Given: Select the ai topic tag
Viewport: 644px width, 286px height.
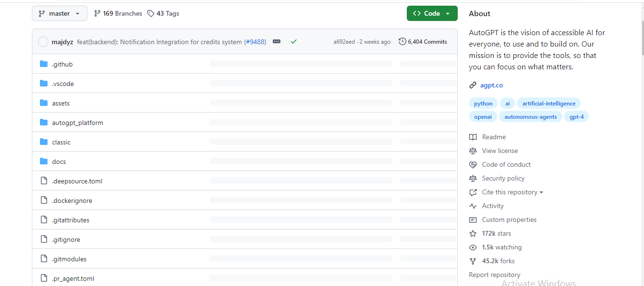Looking at the screenshot, I should pyautogui.click(x=508, y=104).
